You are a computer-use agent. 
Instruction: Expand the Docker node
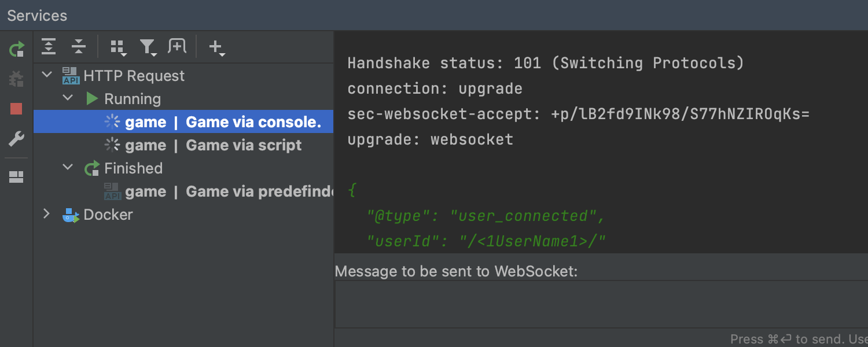point(47,214)
